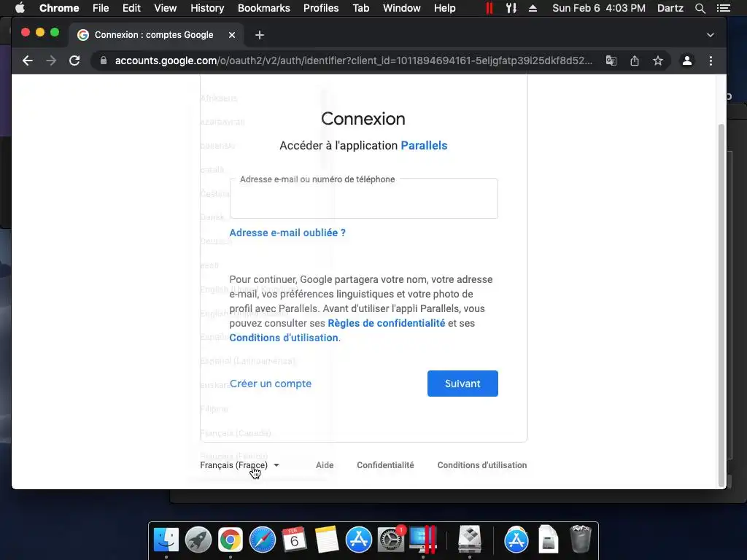Open the Bookmarks menu
Viewport: 747px width, 560px height.
pos(264,8)
